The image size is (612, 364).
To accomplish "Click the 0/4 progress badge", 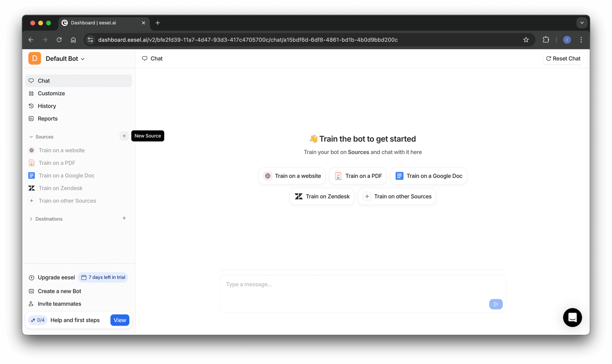I will tap(38, 320).
